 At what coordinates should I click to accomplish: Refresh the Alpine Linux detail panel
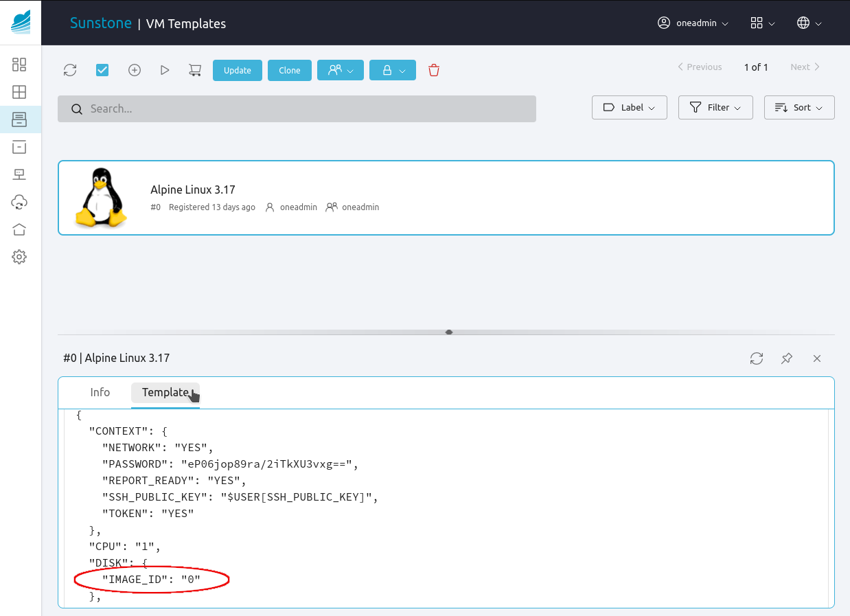757,358
